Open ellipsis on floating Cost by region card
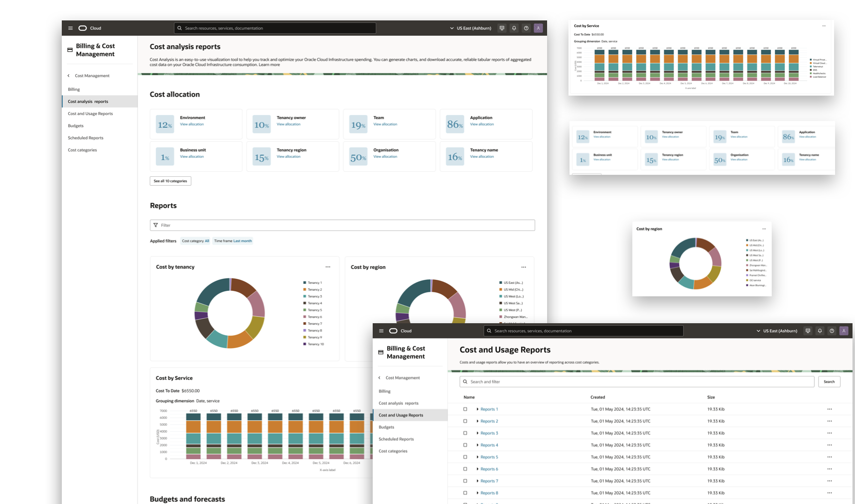The image size is (855, 504). pos(764,229)
